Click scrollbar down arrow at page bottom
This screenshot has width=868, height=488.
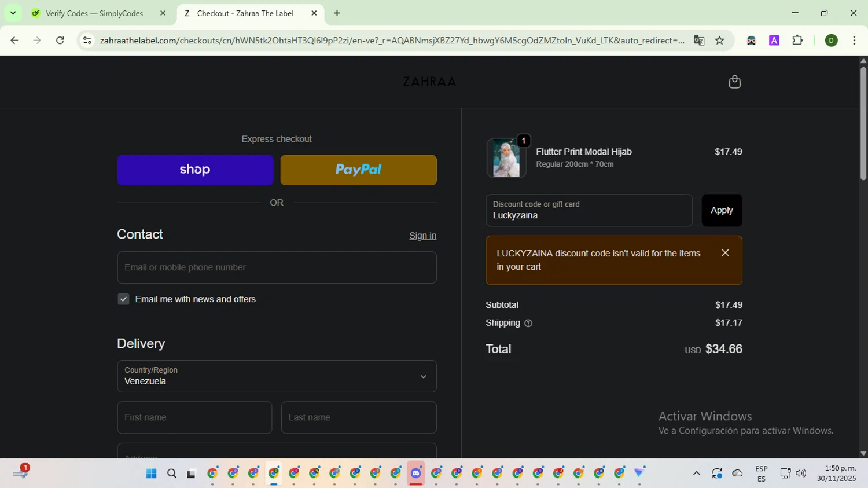pyautogui.click(x=863, y=453)
